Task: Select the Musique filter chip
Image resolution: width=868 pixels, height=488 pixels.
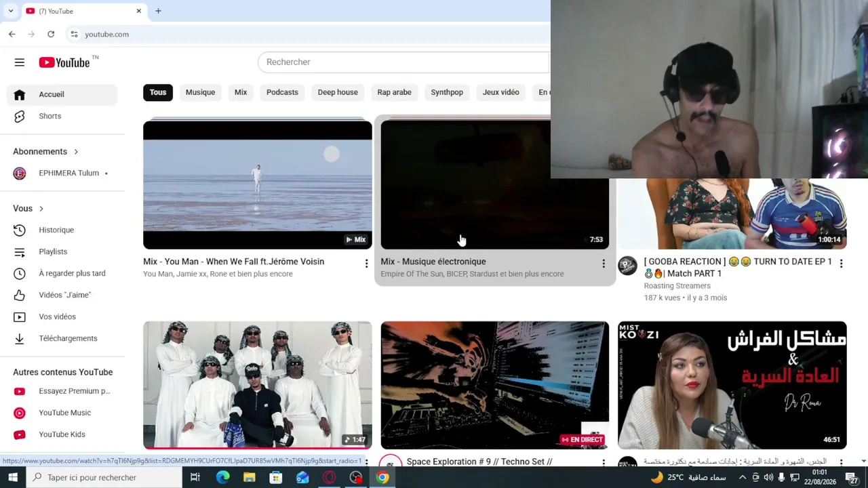Action: 200,92
